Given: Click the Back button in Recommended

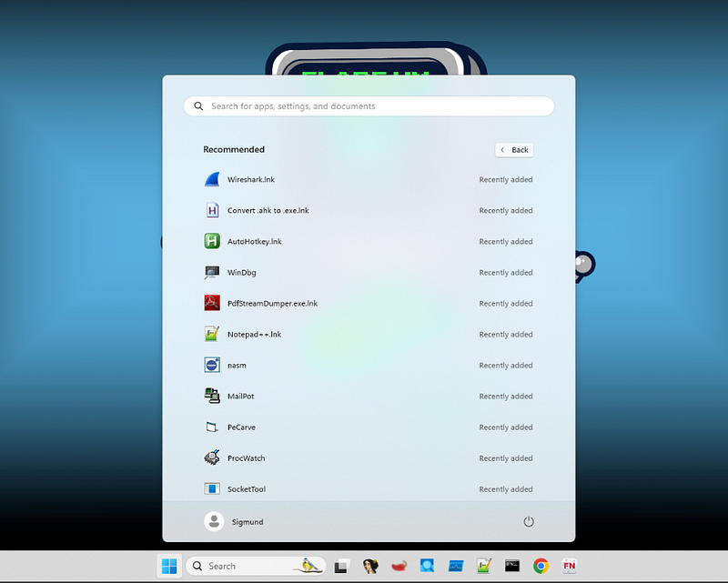Looking at the screenshot, I should pos(514,150).
